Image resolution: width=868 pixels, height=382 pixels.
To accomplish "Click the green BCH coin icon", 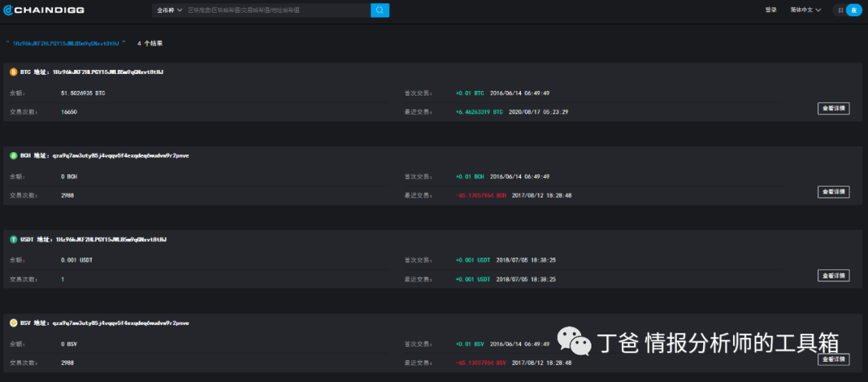I will [13, 155].
